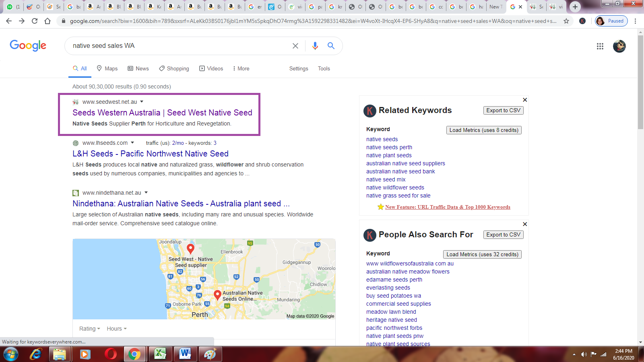Open the Hours filter dropdown
The image size is (644, 362).
pyautogui.click(x=117, y=329)
